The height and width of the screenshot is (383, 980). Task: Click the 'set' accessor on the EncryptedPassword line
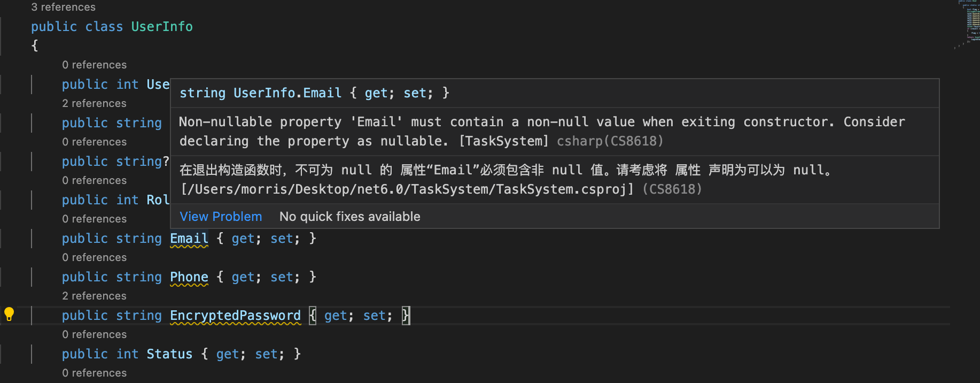[x=375, y=316]
